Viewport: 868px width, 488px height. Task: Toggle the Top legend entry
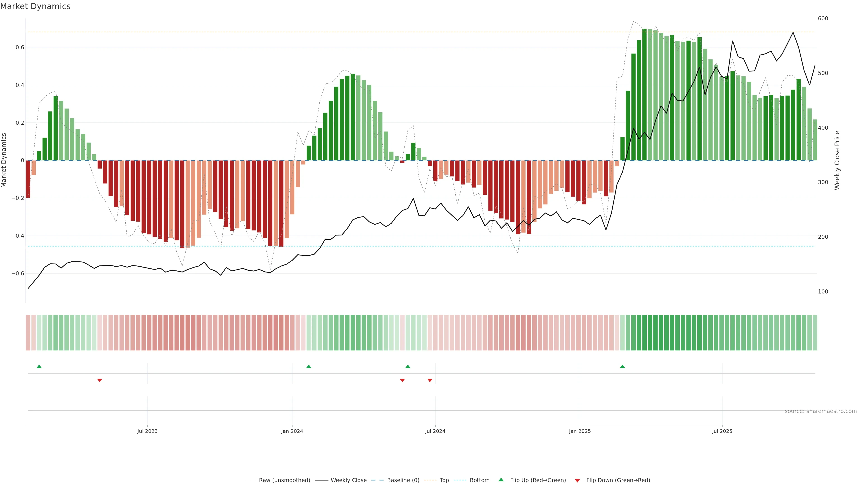[x=444, y=480]
